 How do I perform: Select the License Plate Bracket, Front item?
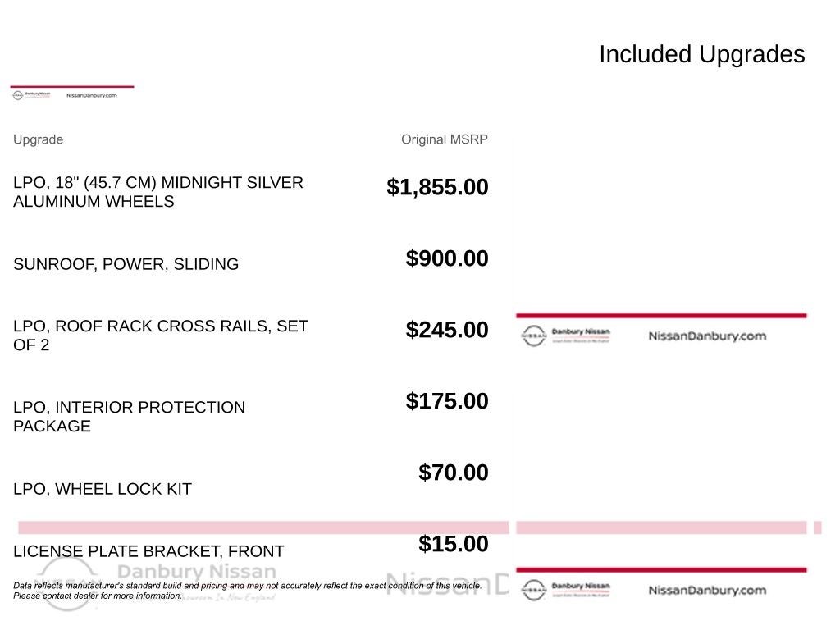[148, 551]
